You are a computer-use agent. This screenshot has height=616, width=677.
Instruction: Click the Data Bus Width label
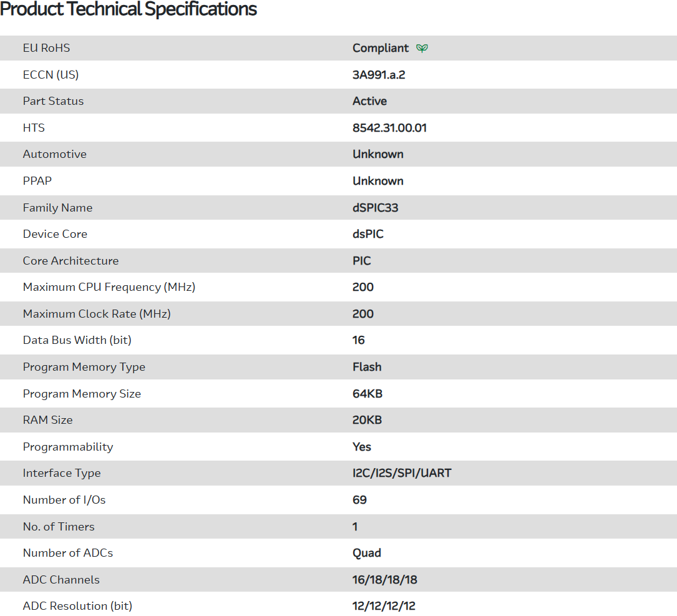click(77, 340)
